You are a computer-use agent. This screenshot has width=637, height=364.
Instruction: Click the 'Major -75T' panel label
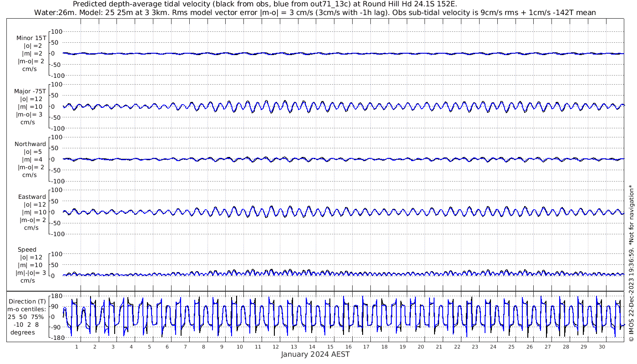(x=30, y=91)
